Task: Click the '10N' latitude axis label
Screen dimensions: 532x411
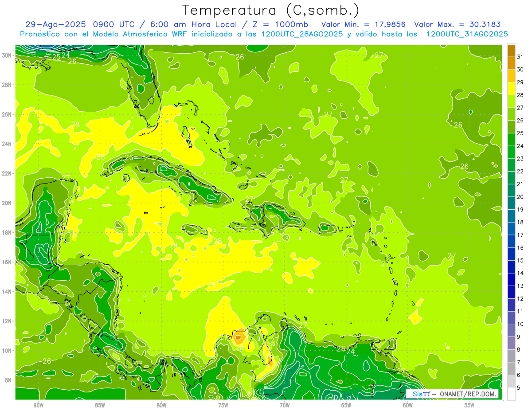Action: tap(7, 350)
